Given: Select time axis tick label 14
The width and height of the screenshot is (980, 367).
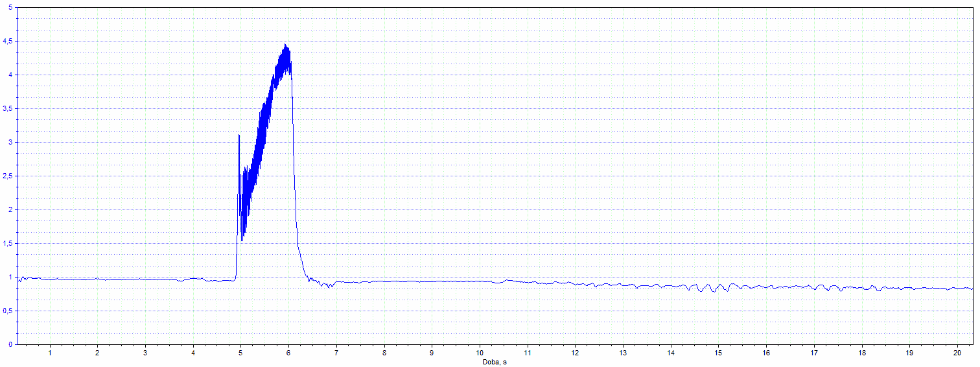Looking at the screenshot, I should (671, 353).
